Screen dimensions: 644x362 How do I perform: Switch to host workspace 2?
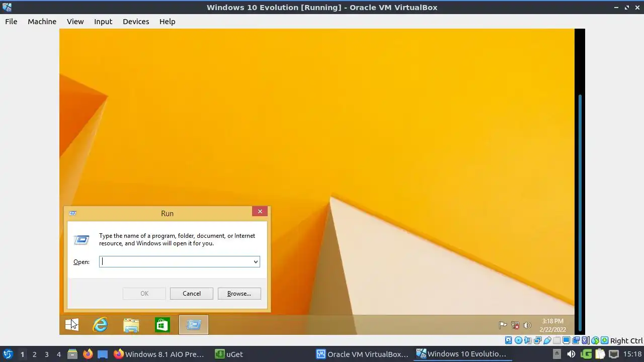(34, 354)
